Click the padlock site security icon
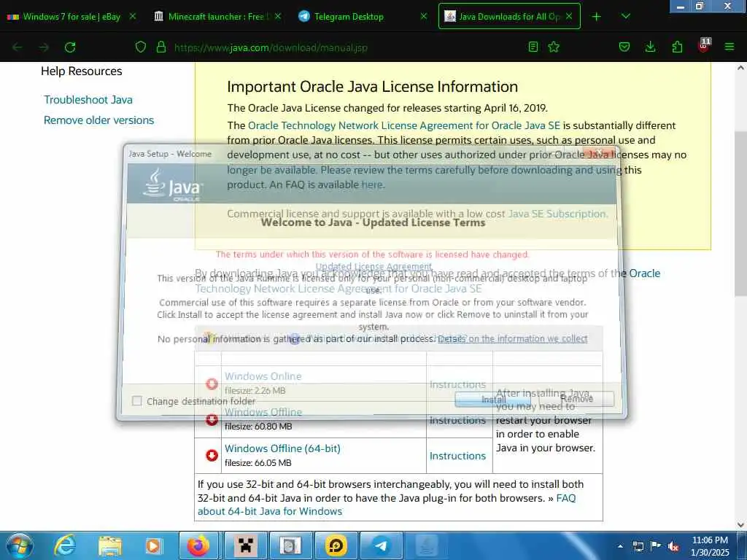Image resolution: width=747 pixels, height=560 pixels. [x=161, y=47]
